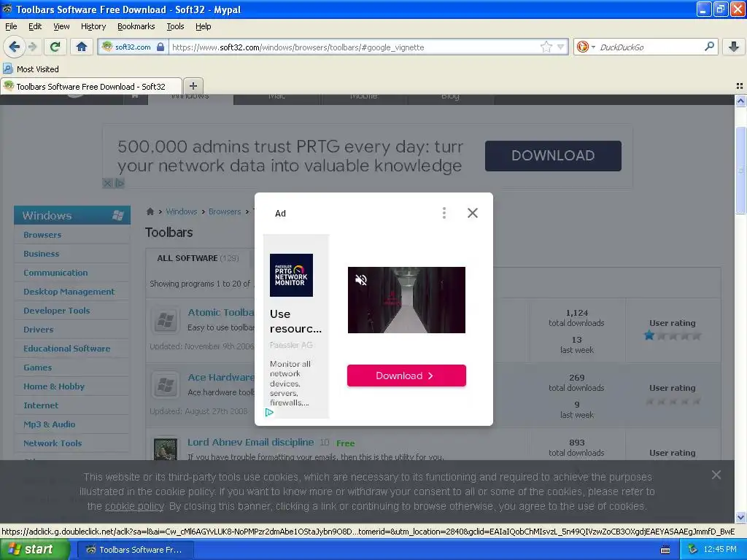747x560 pixels.
Task: Open Lord Abnev Email discipline link
Action: [251, 443]
